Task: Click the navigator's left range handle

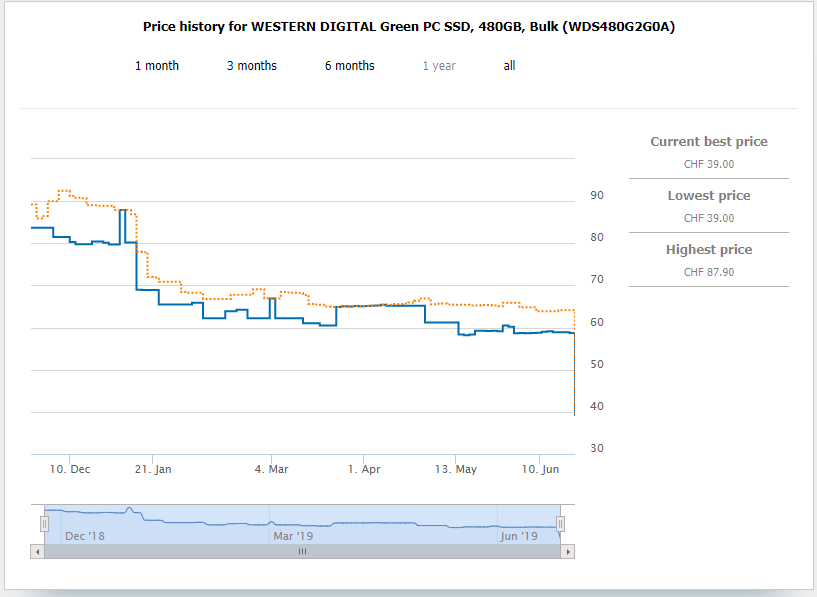Action: tap(44, 524)
